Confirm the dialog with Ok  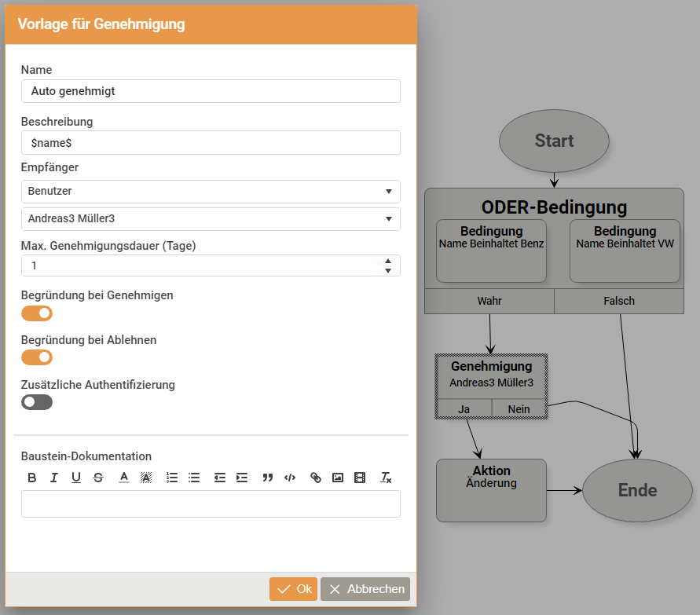click(293, 589)
